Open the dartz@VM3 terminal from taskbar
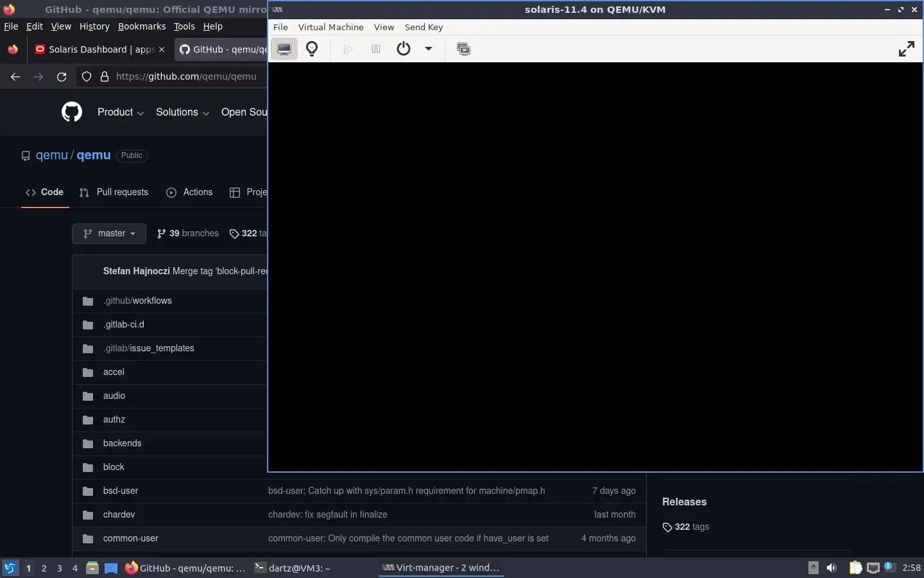Image resolution: width=924 pixels, height=578 pixels. (x=293, y=568)
